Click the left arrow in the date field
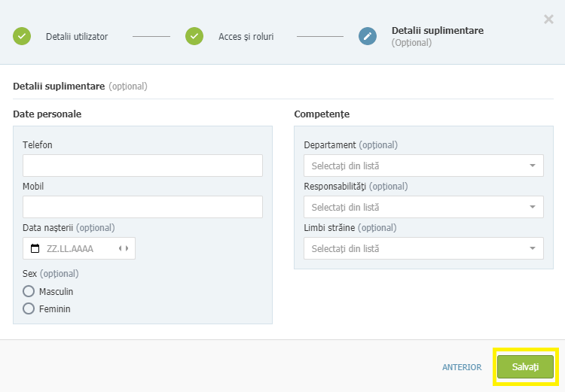Viewport: 565px width, 392px height. pyautogui.click(x=121, y=248)
